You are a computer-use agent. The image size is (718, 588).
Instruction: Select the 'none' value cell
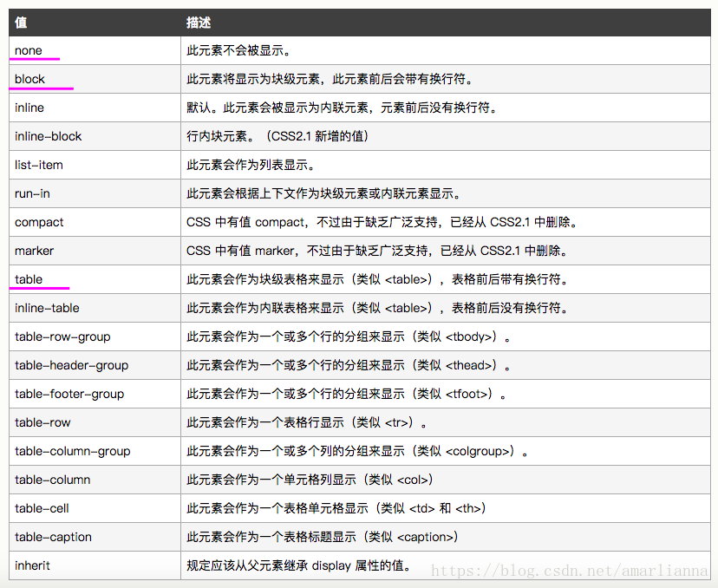click(95, 50)
